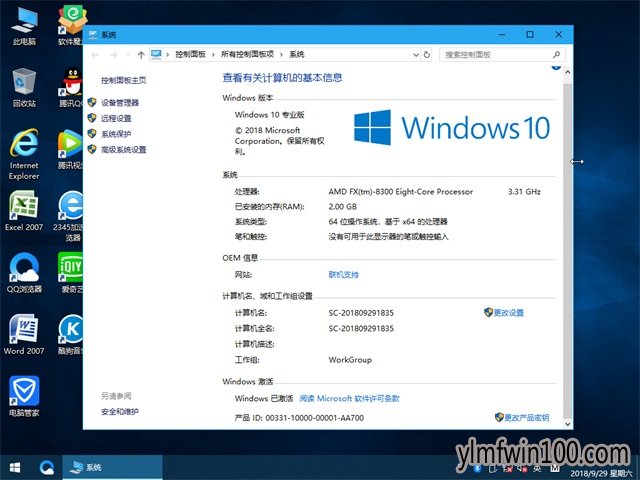Refresh the control panel page
The image size is (640, 480).
427,55
